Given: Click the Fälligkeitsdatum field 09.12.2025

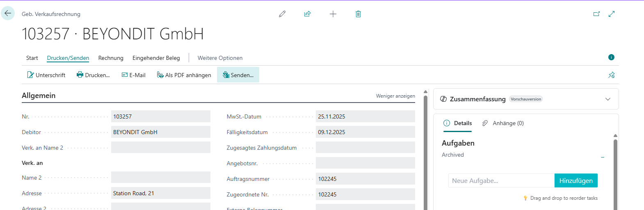Looking at the screenshot, I should tap(365, 132).
